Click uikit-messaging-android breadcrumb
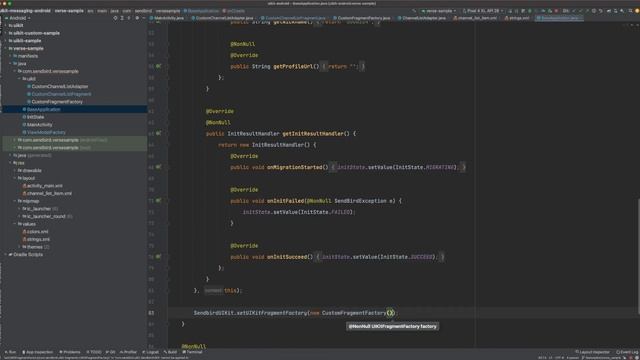The height and width of the screenshot is (360, 640). pos(25,11)
